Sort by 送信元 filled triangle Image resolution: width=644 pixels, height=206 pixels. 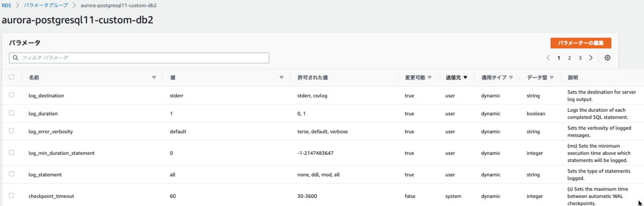465,77
